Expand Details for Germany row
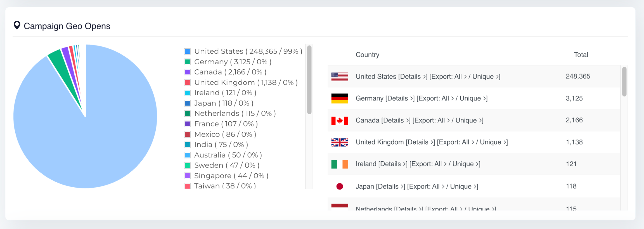Image resolution: width=644 pixels, height=229 pixels. pyautogui.click(x=400, y=98)
